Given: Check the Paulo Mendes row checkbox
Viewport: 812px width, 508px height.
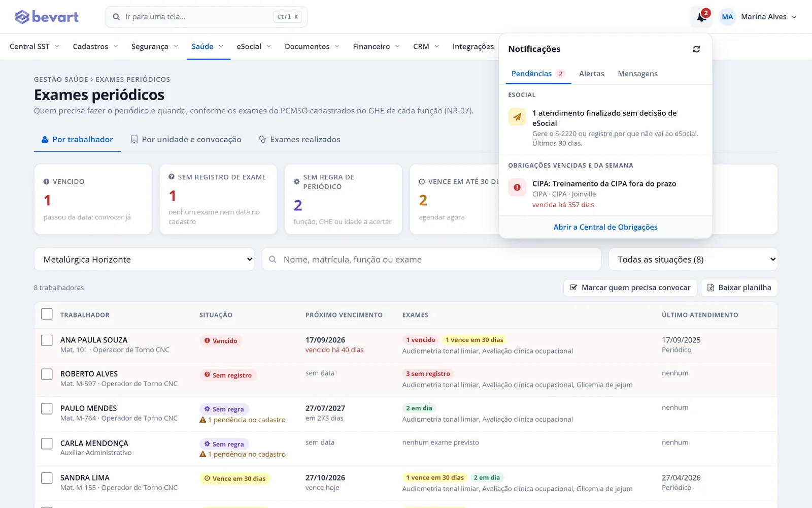Looking at the screenshot, I should pos(47,409).
